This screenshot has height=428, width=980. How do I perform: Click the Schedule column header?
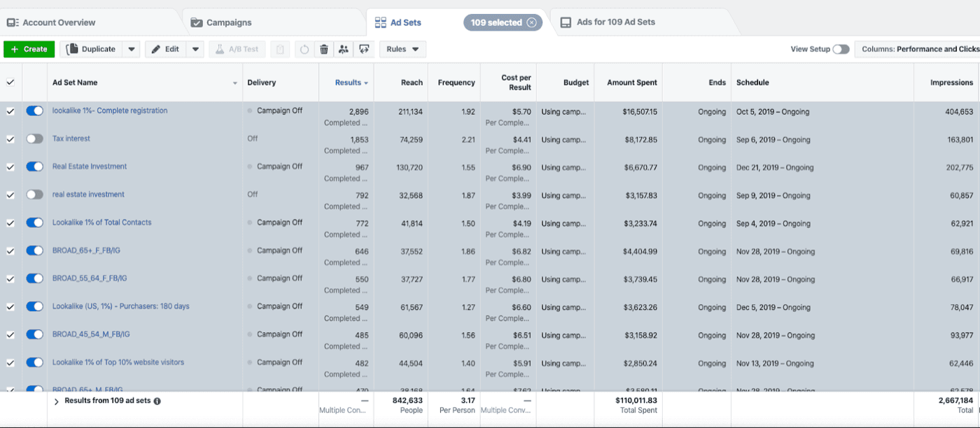(x=752, y=83)
